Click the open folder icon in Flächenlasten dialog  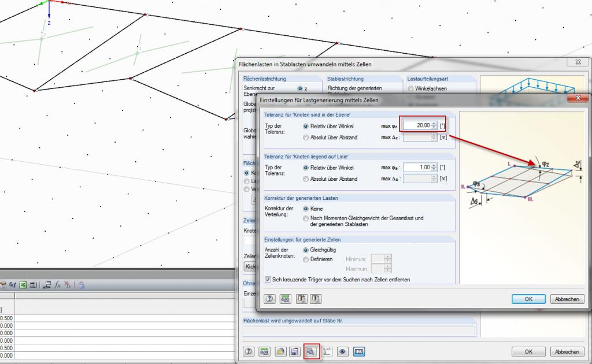(x=280, y=351)
